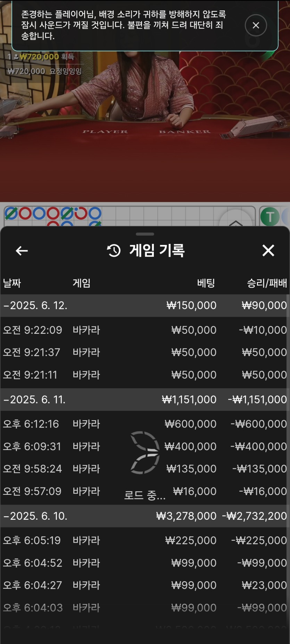The height and width of the screenshot is (644, 290).
Task: Tap the -₩2,732,200 daily loss total
Action: tap(255, 516)
